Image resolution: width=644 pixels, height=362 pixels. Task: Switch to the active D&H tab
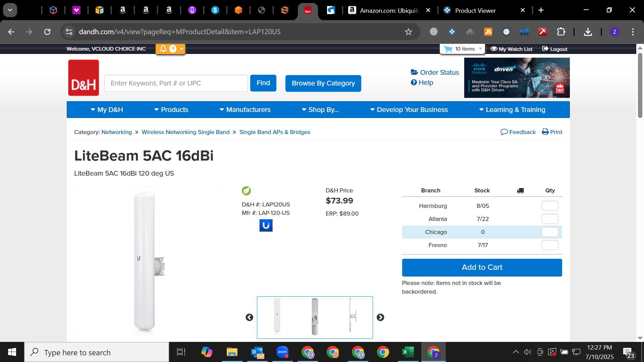[x=308, y=11]
